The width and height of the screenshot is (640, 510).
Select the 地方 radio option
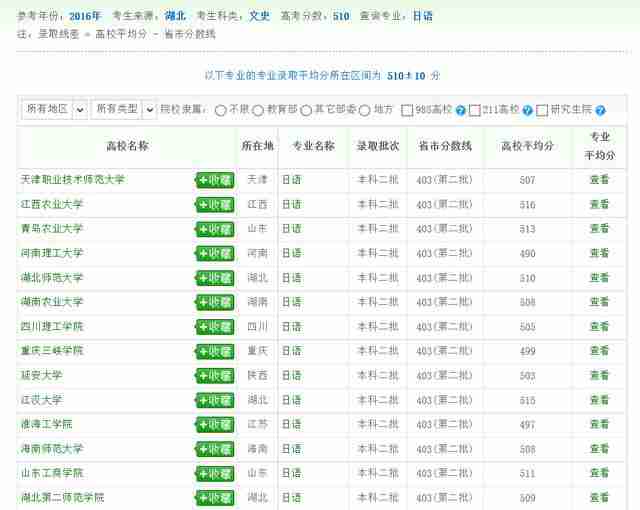[x=364, y=110]
